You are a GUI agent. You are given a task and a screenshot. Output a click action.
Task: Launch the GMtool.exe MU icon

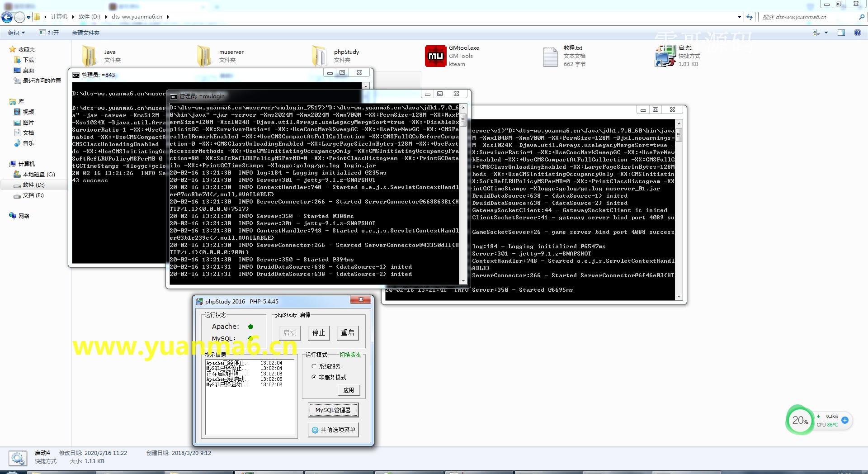coord(435,56)
